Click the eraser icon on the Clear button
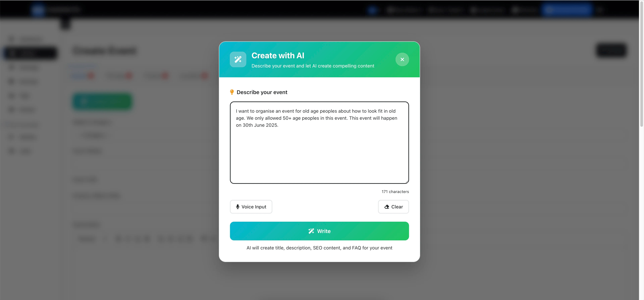 [x=387, y=207]
